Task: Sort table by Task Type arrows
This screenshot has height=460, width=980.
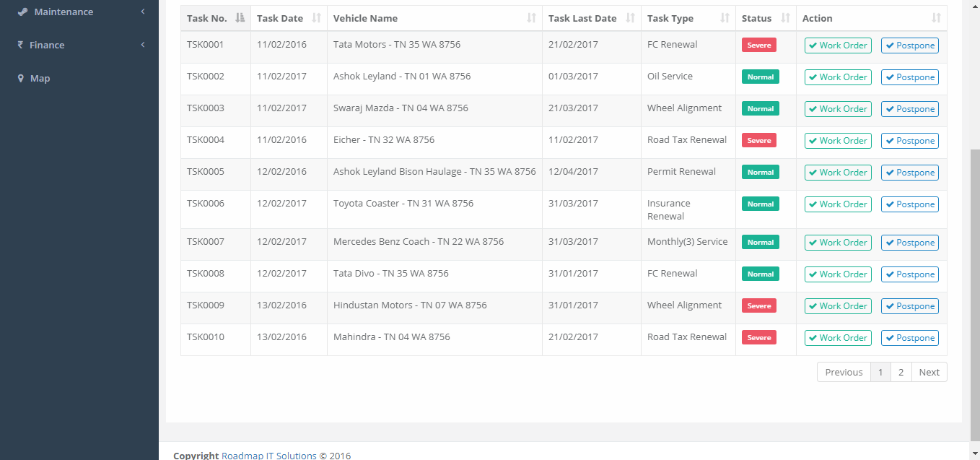Action: (725, 18)
